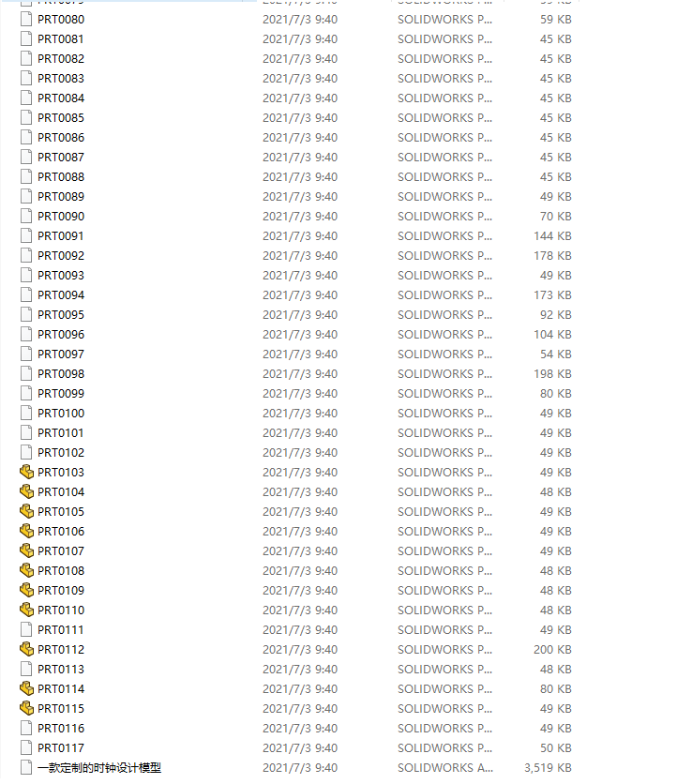677x784 pixels.
Task: Select file name PRT0089
Action: [61, 197]
